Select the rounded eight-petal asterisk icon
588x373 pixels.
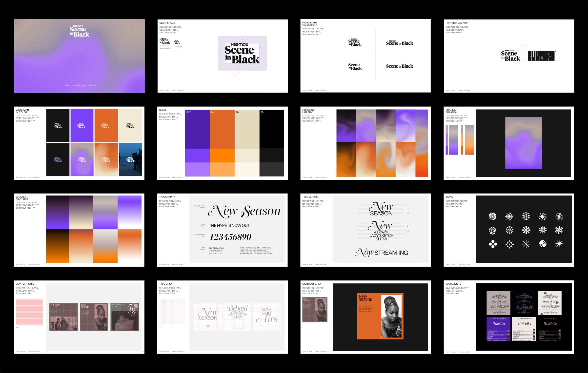526,230
